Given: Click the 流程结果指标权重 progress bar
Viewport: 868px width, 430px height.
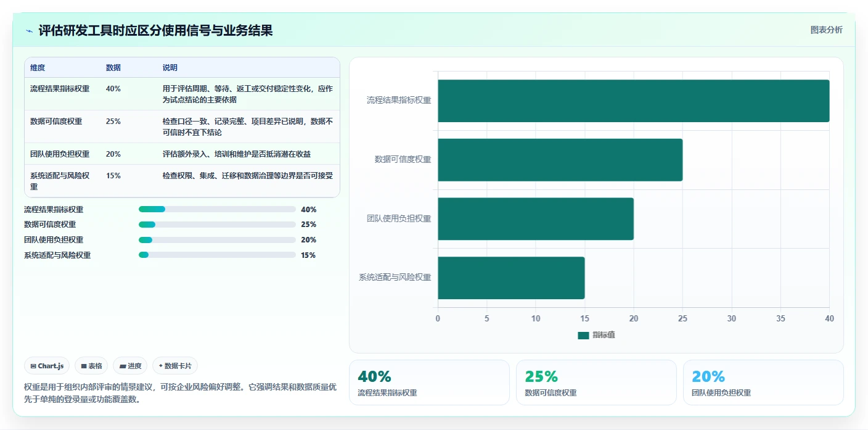Looking at the screenshot, I should pyautogui.click(x=217, y=209).
